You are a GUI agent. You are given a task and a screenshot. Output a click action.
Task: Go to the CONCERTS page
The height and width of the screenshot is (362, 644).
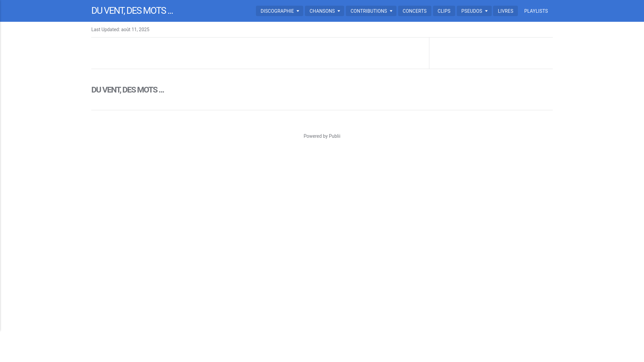click(x=415, y=11)
